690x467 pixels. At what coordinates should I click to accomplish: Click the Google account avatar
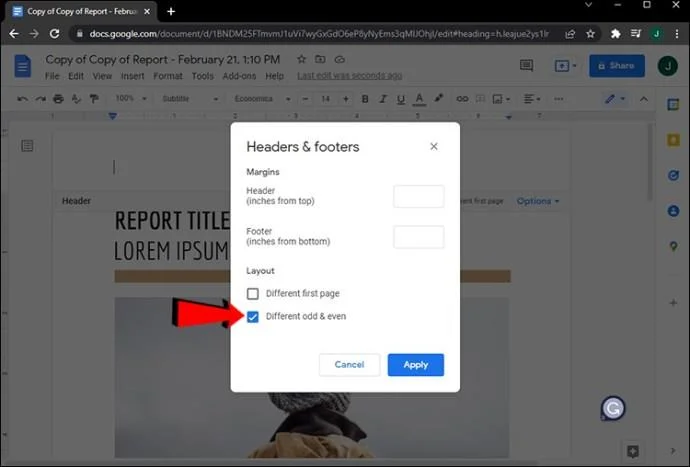click(x=668, y=66)
